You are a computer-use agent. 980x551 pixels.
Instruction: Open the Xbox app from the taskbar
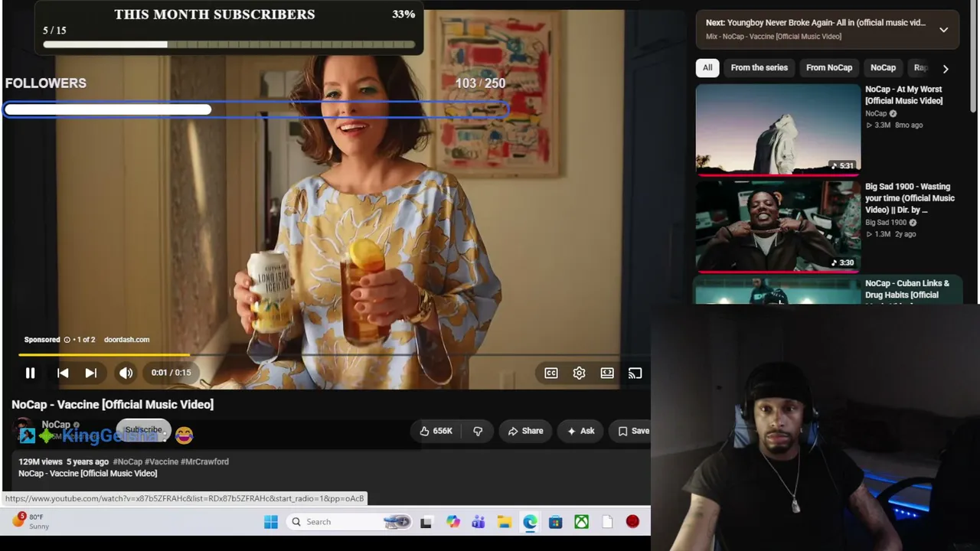click(x=582, y=522)
